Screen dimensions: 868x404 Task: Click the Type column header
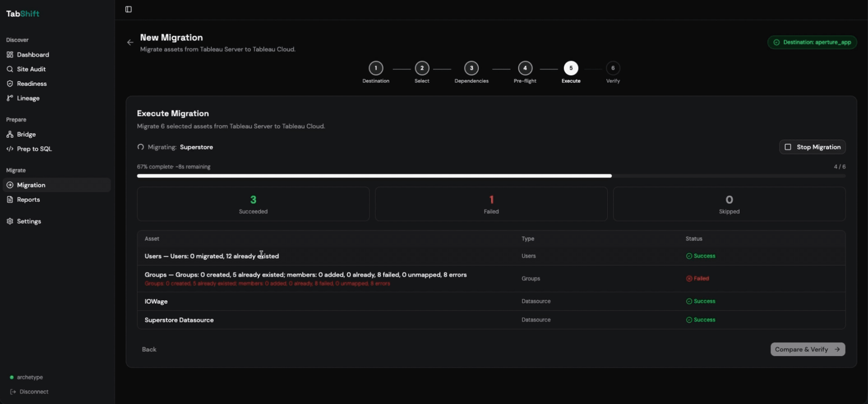(x=528, y=238)
